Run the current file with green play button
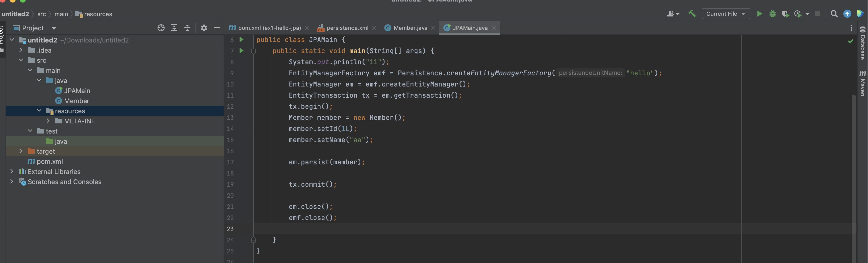The width and height of the screenshot is (868, 263). click(x=759, y=14)
